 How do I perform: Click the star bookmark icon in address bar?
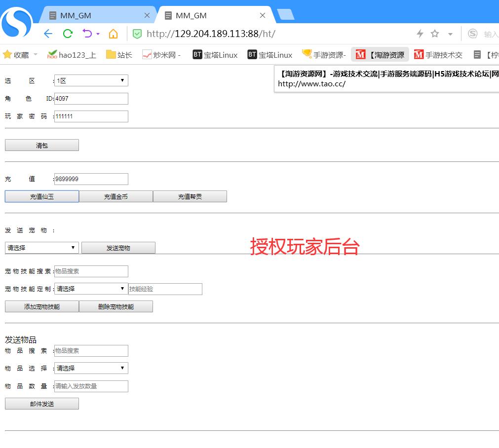[435, 34]
